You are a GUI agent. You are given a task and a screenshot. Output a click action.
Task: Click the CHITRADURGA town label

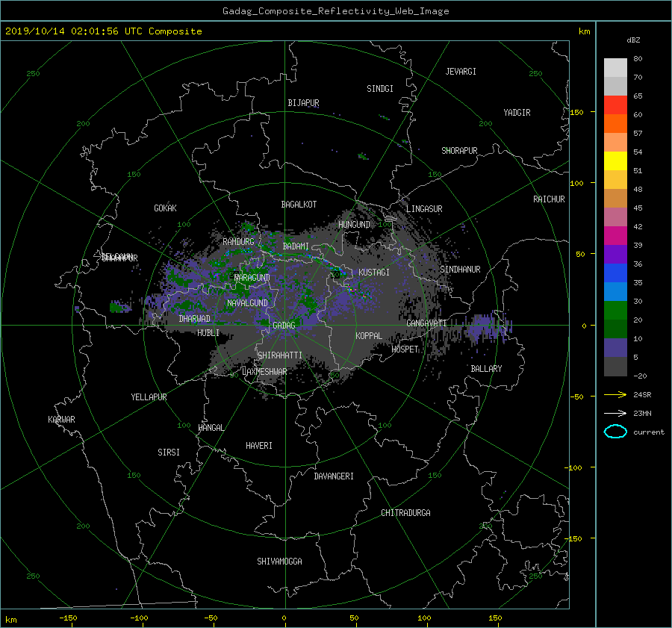coord(406,513)
